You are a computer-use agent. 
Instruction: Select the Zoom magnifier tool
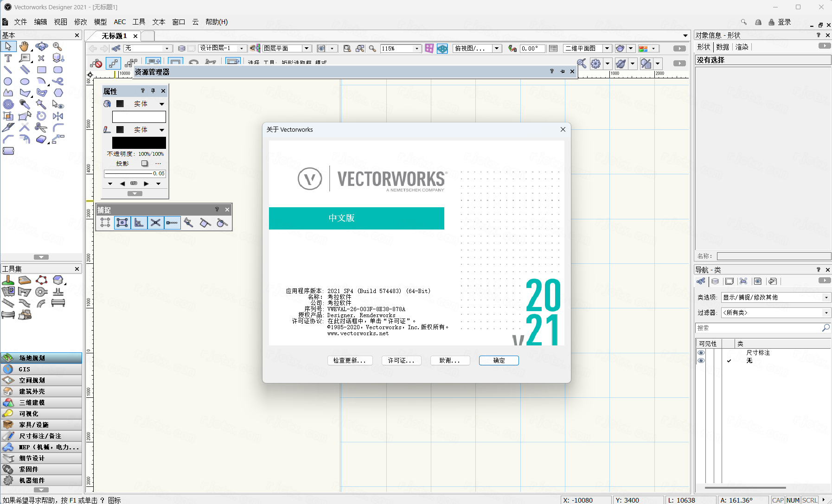click(x=58, y=47)
